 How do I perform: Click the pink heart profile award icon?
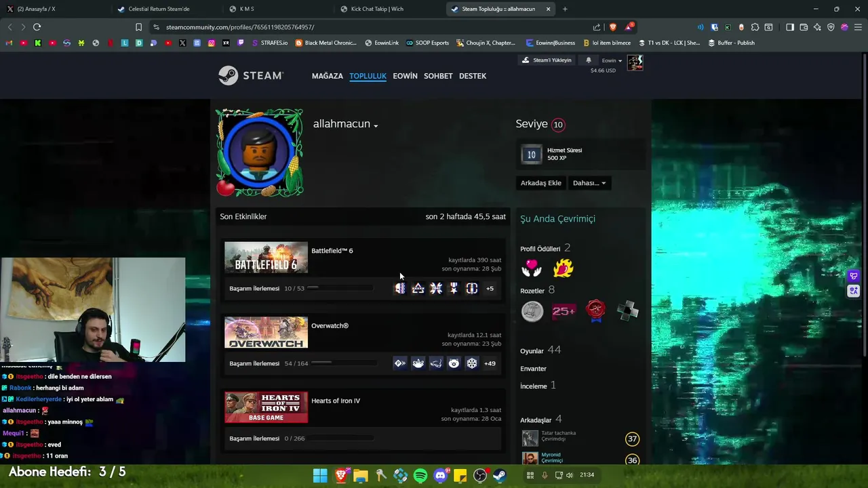click(x=532, y=268)
